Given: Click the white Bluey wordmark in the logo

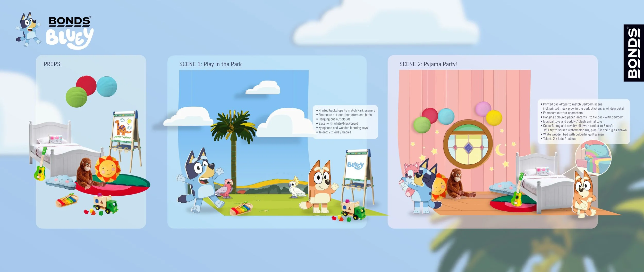Looking at the screenshot, I should [x=70, y=39].
